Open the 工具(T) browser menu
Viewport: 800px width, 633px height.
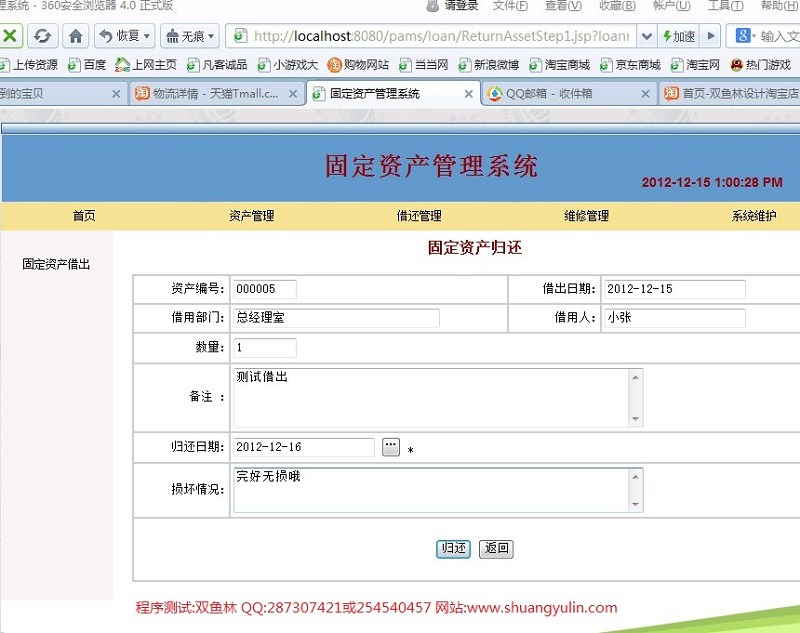coord(726,6)
